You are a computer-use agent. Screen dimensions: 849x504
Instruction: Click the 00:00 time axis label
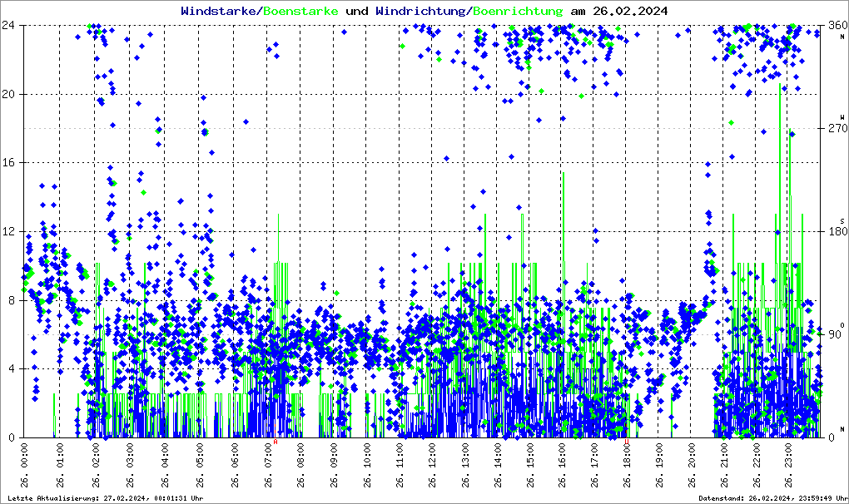(x=24, y=466)
